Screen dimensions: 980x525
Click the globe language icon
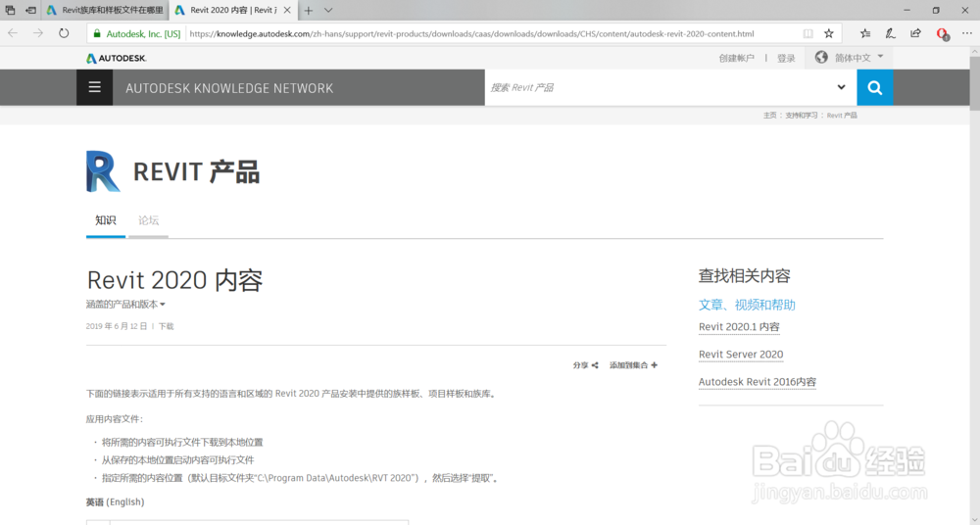pyautogui.click(x=821, y=58)
